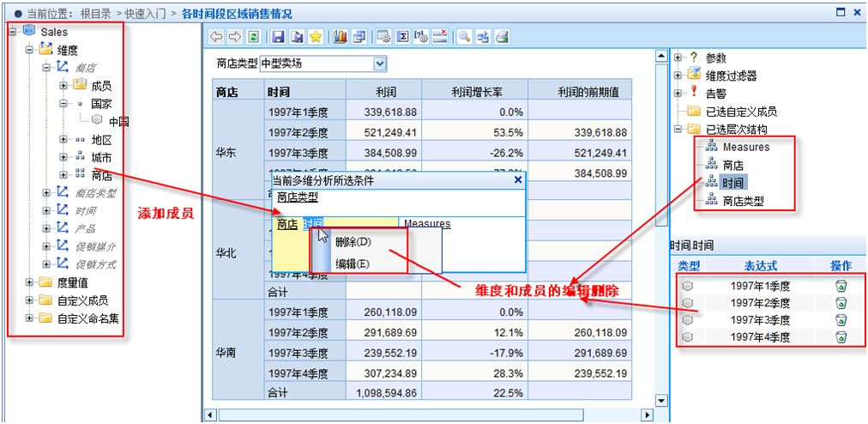This screenshot has height=424, width=868.
Task: Expand the 度量值 folder node
Action: 29,282
